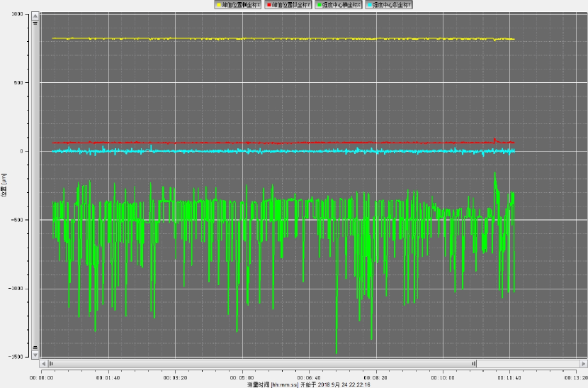588x388 pixels.
Task: Click the y-axis title in µm
Action: tap(4, 185)
